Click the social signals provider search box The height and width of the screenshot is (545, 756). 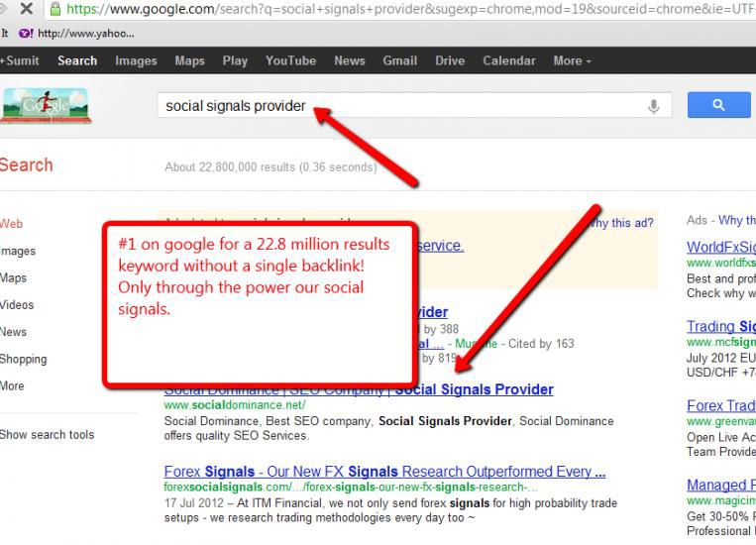click(x=414, y=106)
